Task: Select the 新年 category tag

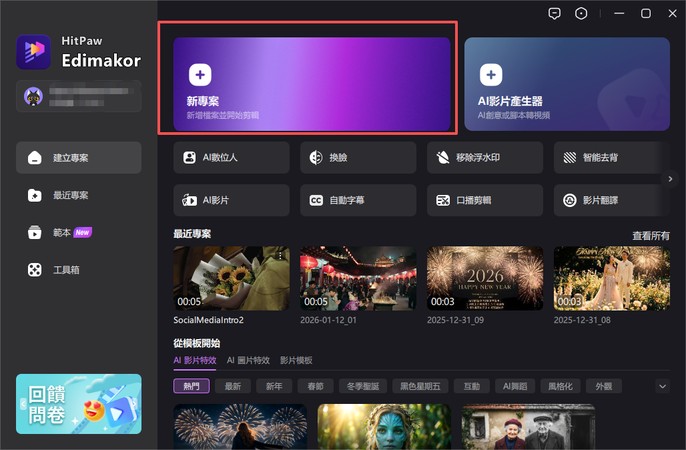Action: pyautogui.click(x=274, y=386)
